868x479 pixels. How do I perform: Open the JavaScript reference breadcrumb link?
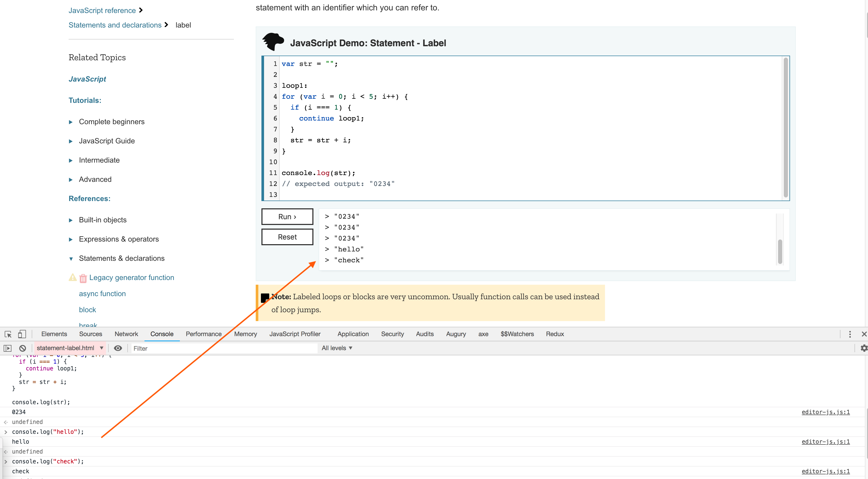tap(102, 10)
